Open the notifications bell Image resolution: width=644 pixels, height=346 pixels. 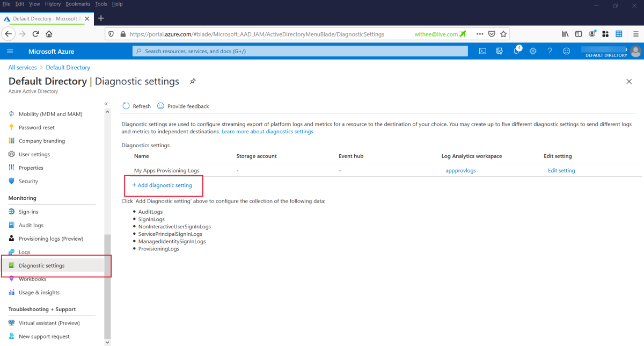[x=517, y=51]
